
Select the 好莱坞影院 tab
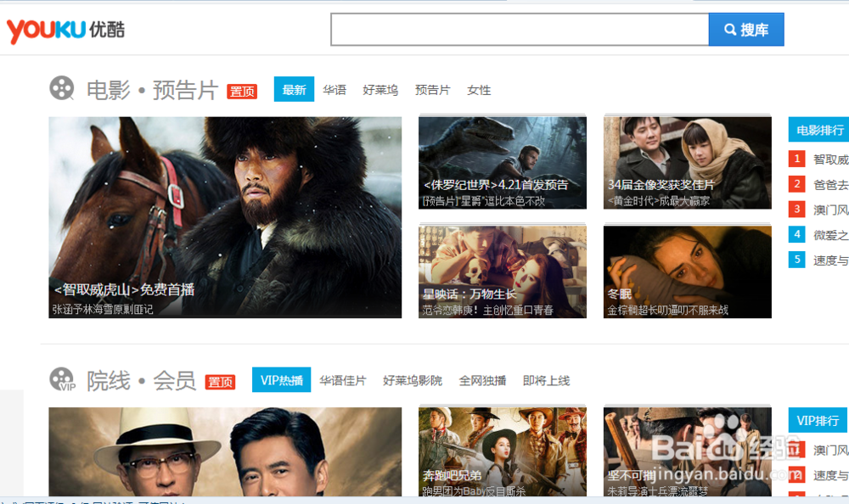413,381
